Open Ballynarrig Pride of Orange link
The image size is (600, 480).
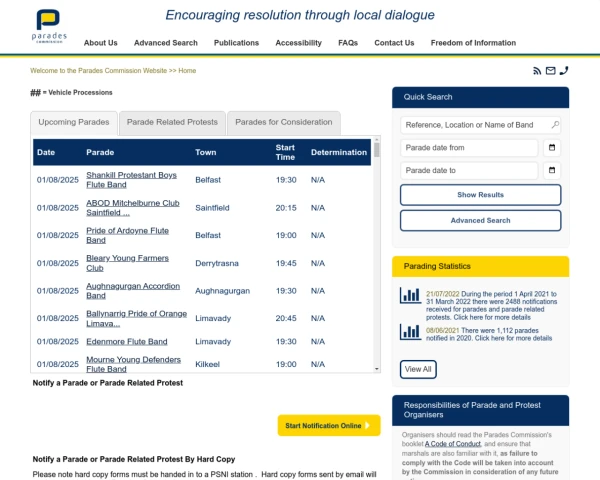pos(137,318)
